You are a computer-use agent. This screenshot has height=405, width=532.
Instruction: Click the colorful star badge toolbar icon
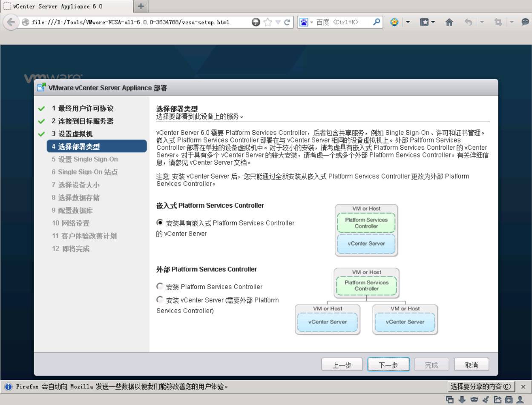394,22
